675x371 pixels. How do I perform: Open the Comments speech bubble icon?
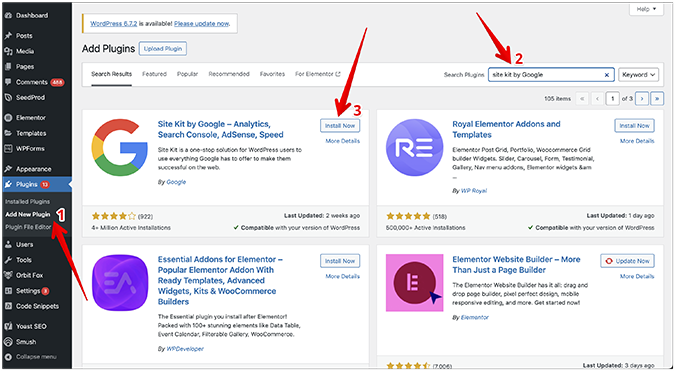(x=7, y=82)
